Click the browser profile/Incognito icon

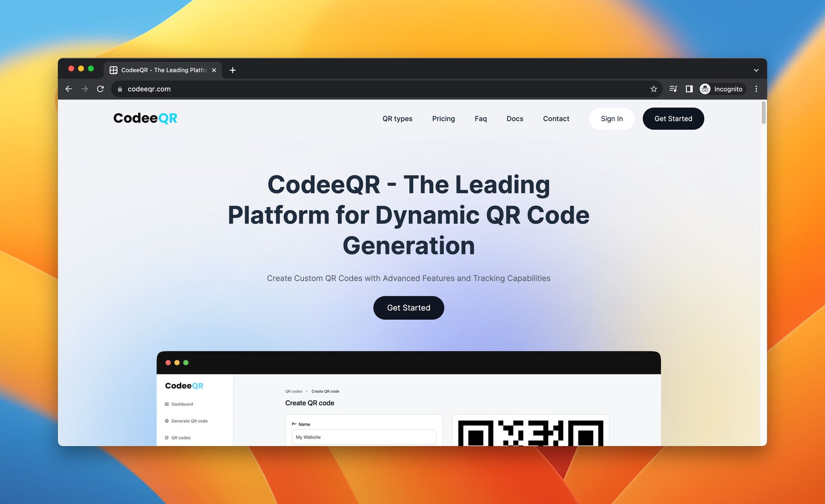705,88
